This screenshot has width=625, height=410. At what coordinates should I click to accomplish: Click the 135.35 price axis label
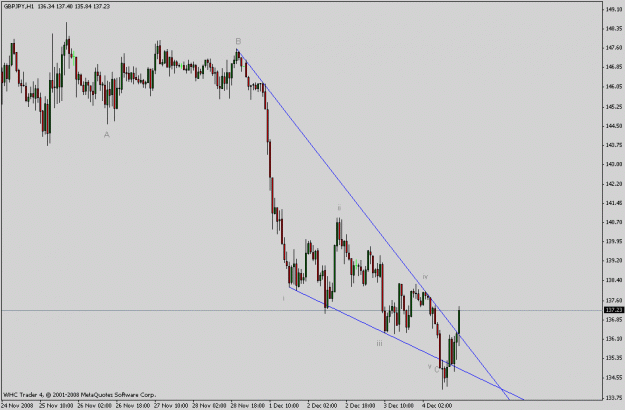click(614, 357)
